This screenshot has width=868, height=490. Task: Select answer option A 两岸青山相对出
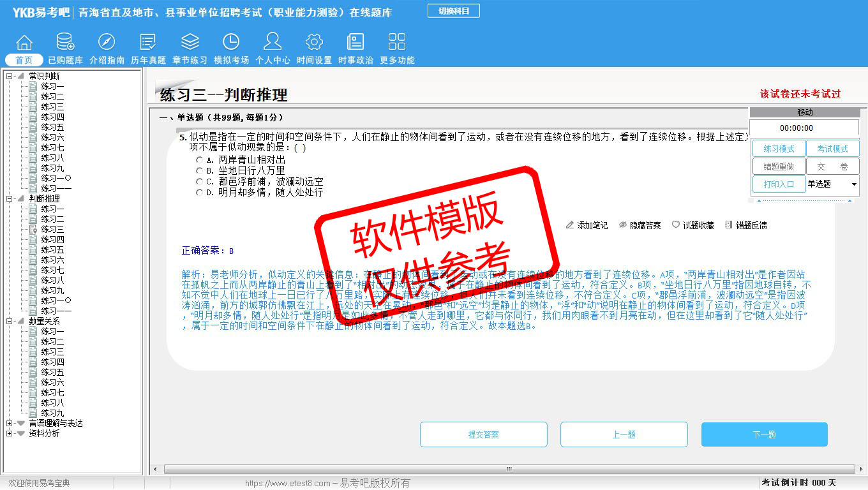200,160
